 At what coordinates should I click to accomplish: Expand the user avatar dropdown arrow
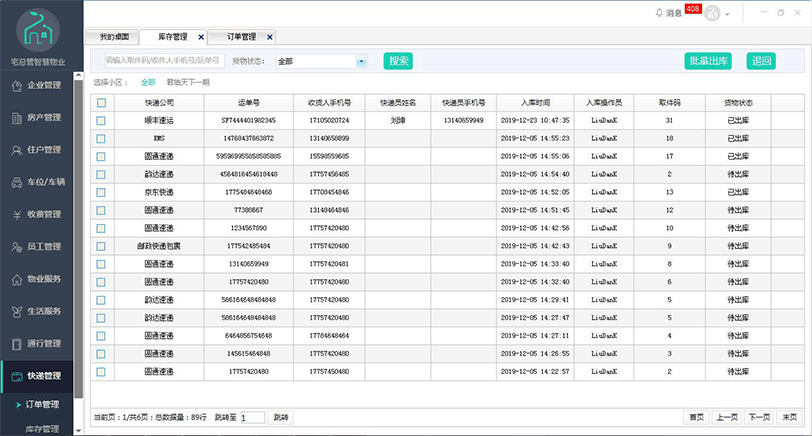(728, 14)
